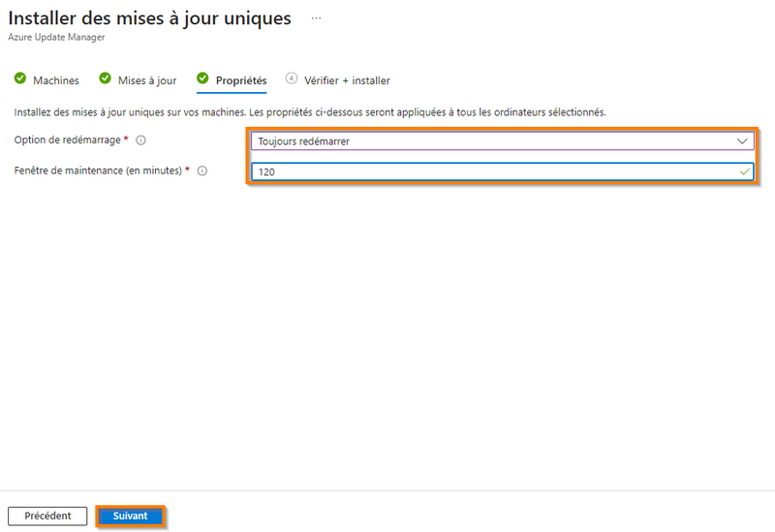Click the green validation check in the maintenance field
The height and width of the screenshot is (532, 775).
click(743, 171)
